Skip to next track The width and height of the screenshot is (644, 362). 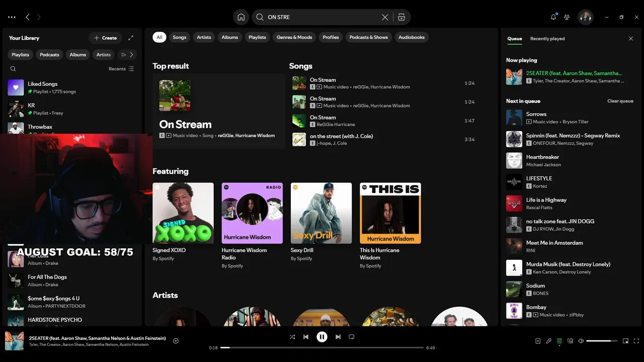click(x=338, y=337)
